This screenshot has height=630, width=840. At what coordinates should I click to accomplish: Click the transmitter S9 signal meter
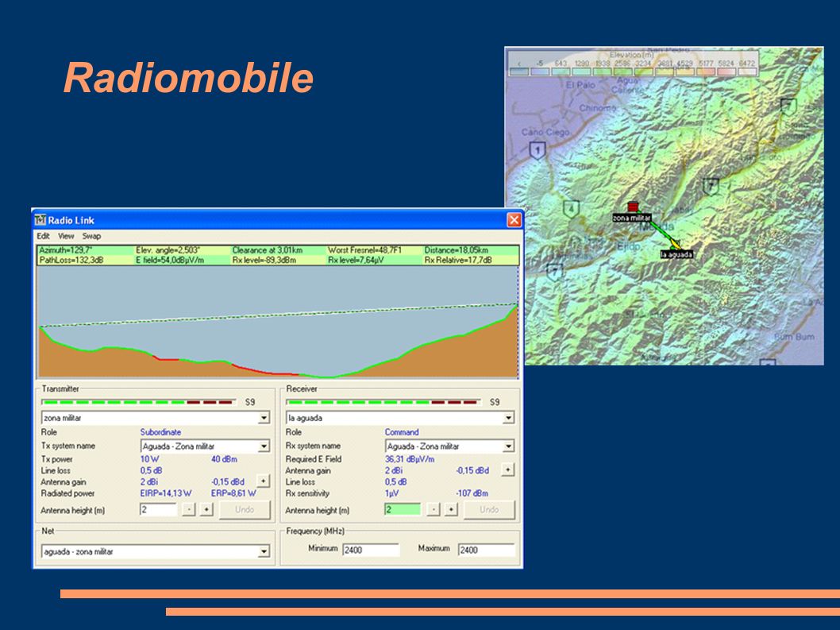[x=139, y=401]
